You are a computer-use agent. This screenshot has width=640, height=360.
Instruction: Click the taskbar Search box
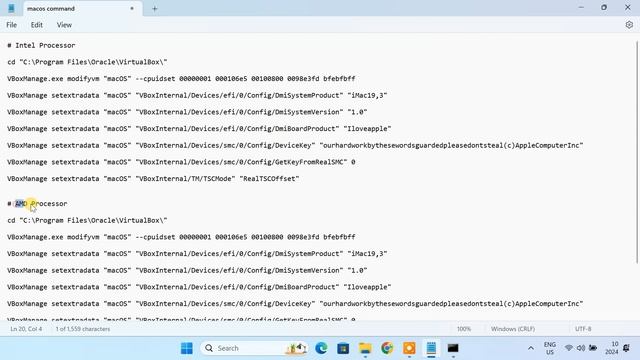pos(254,348)
